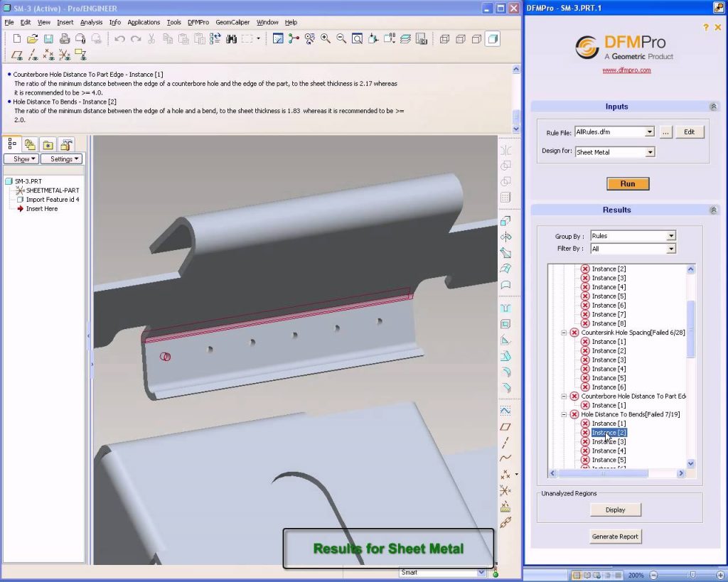
Task: Switch to No Hidden display style
Action: [476, 39]
